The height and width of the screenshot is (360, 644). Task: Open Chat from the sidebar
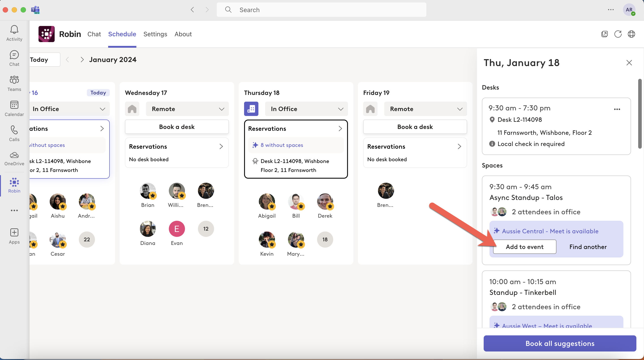tap(14, 58)
